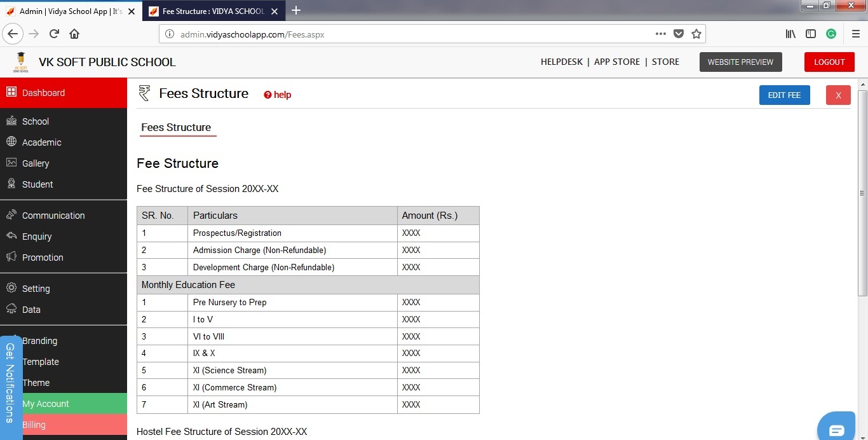Click the page vertical scrollbar
The image size is (868, 440).
pyautogui.click(x=862, y=193)
